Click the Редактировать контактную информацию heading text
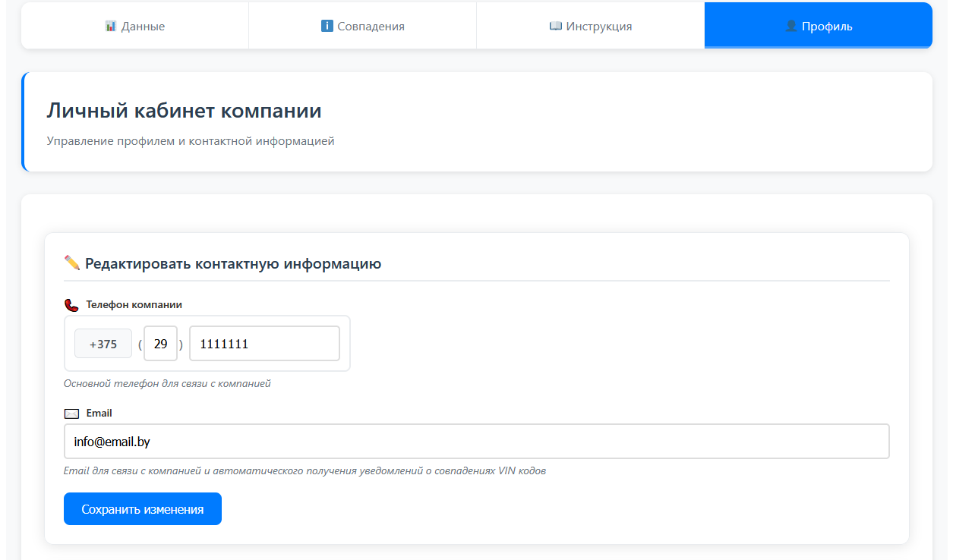953x560 pixels. point(233,264)
